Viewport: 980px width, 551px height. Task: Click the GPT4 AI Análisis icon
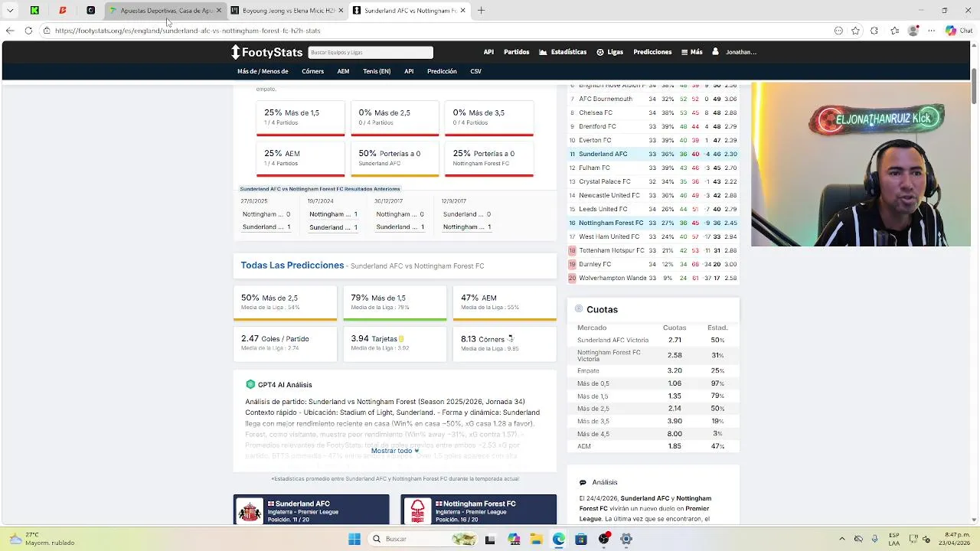[x=250, y=384]
